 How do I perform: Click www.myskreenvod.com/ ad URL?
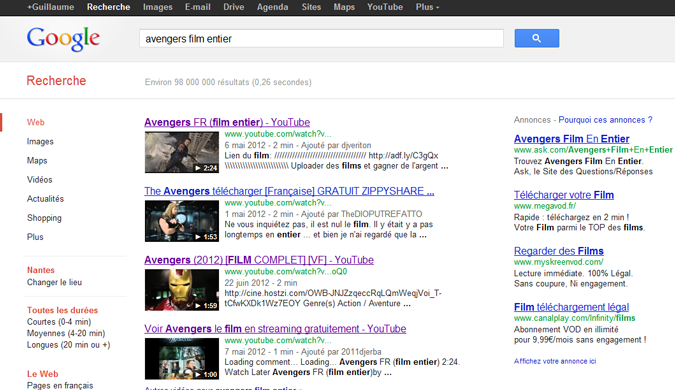click(559, 262)
